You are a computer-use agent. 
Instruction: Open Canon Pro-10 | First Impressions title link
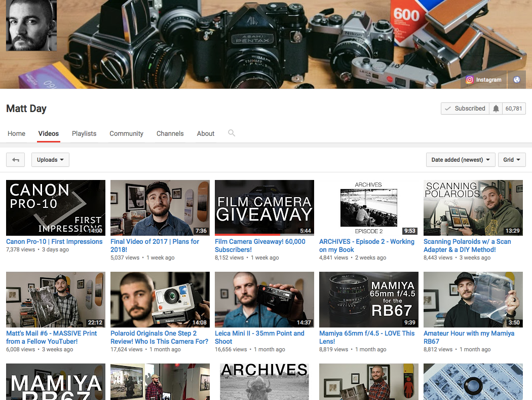[x=54, y=241]
